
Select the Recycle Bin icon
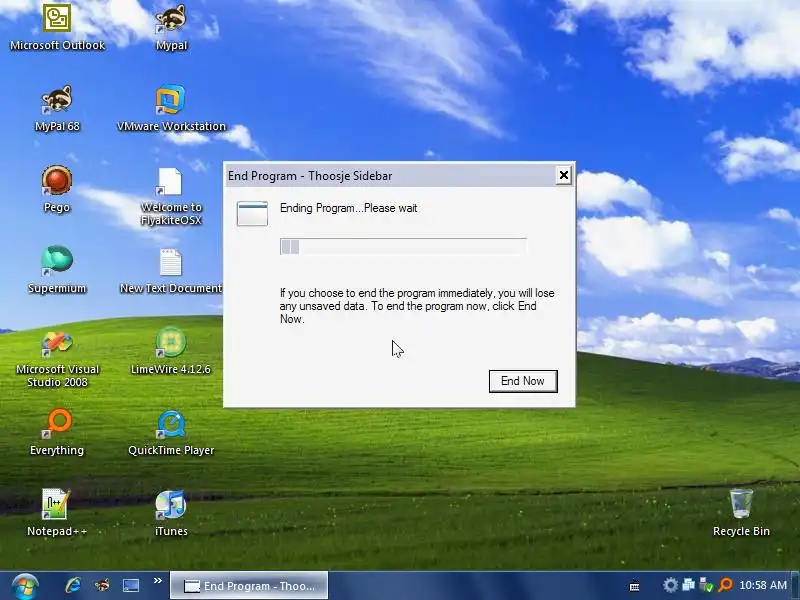(741, 512)
